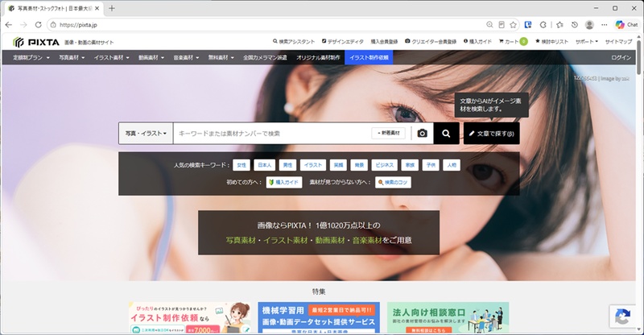Expand 写真素材 menu
The image size is (644, 335).
point(72,57)
